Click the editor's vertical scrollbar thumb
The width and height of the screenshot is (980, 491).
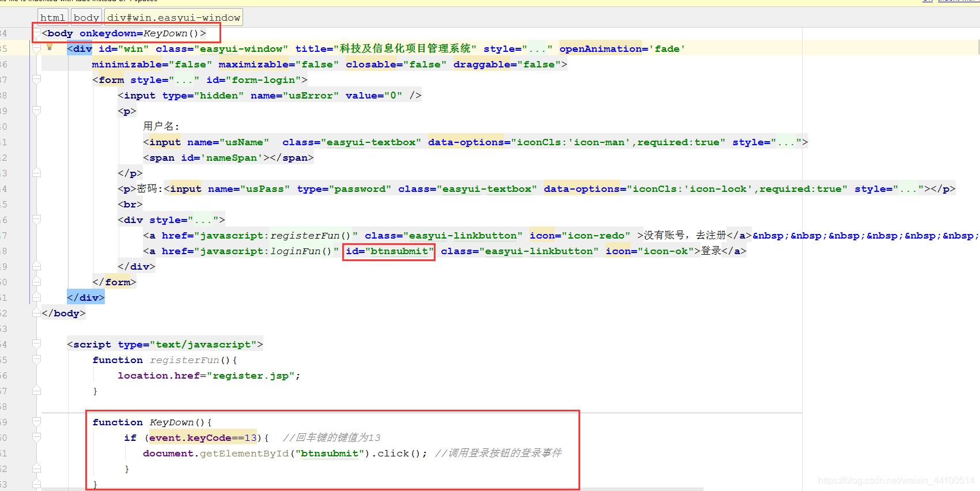pyautogui.click(x=978, y=47)
